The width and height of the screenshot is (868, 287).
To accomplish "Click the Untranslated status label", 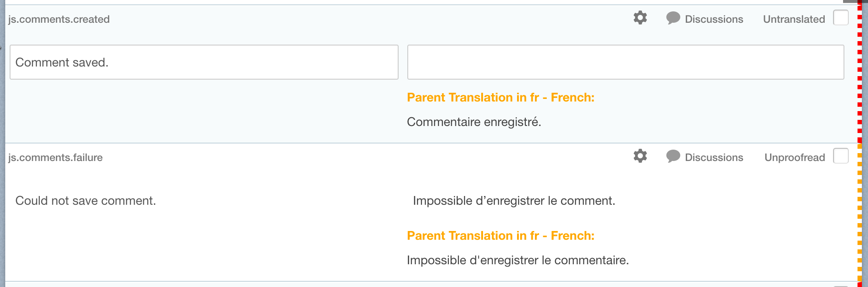I will [x=794, y=19].
